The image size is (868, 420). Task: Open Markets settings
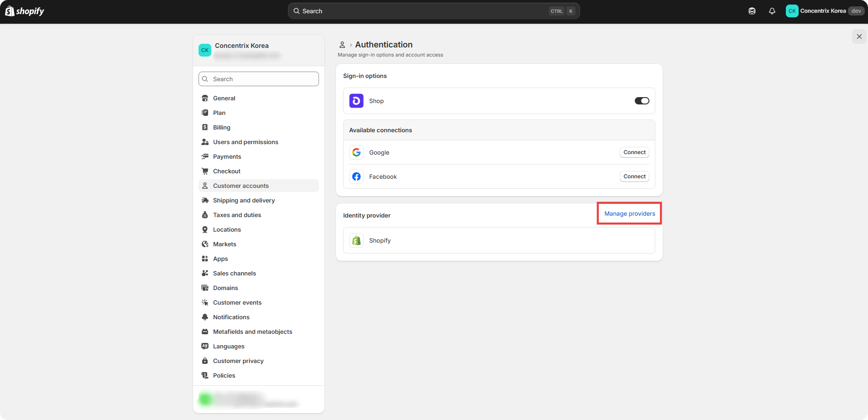(259, 244)
